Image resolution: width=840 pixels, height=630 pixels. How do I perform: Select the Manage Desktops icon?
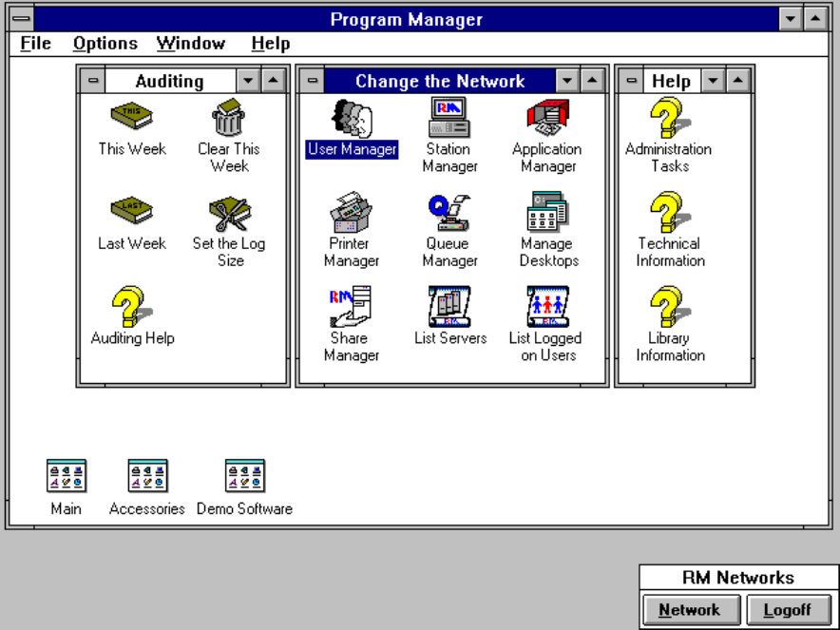pyautogui.click(x=547, y=212)
